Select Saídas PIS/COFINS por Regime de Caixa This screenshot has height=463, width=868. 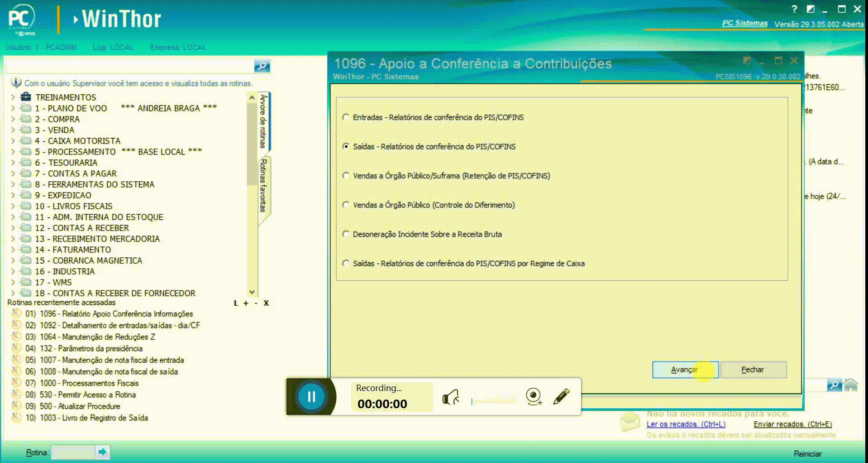[x=346, y=263]
